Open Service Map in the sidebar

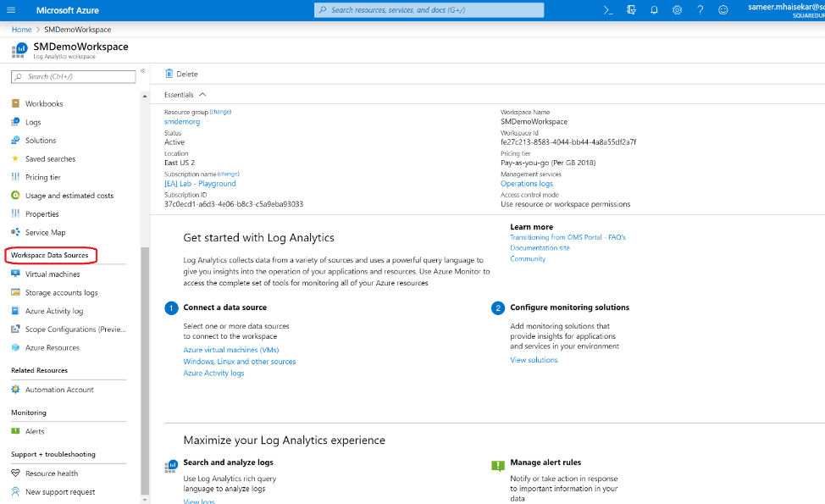[x=45, y=233]
